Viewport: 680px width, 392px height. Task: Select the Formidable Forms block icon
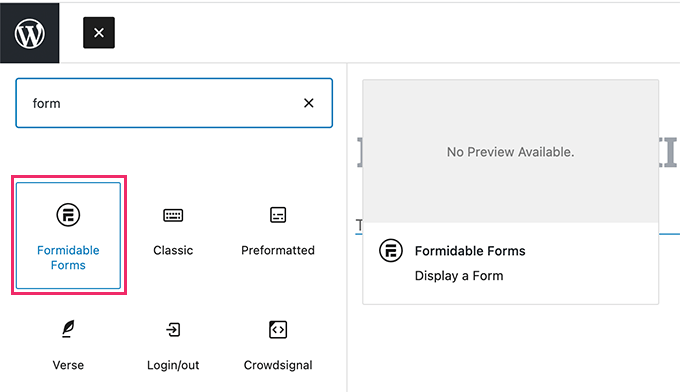68,215
